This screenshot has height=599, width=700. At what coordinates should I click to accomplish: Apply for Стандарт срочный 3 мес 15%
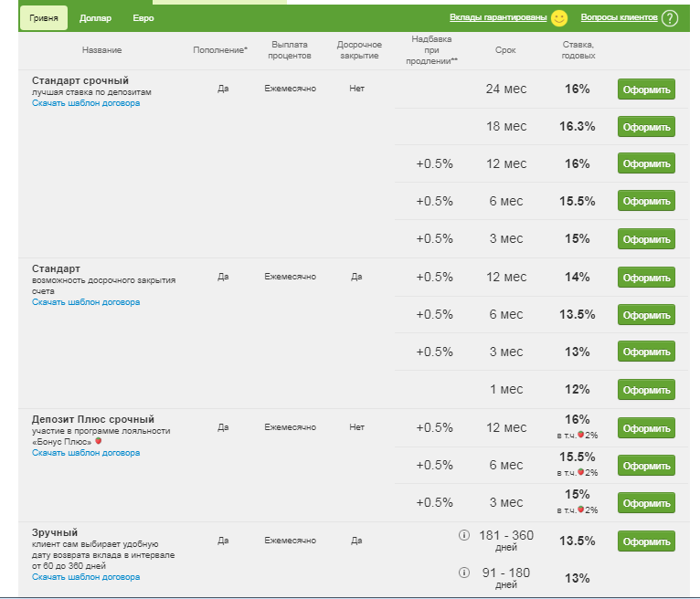[646, 239]
